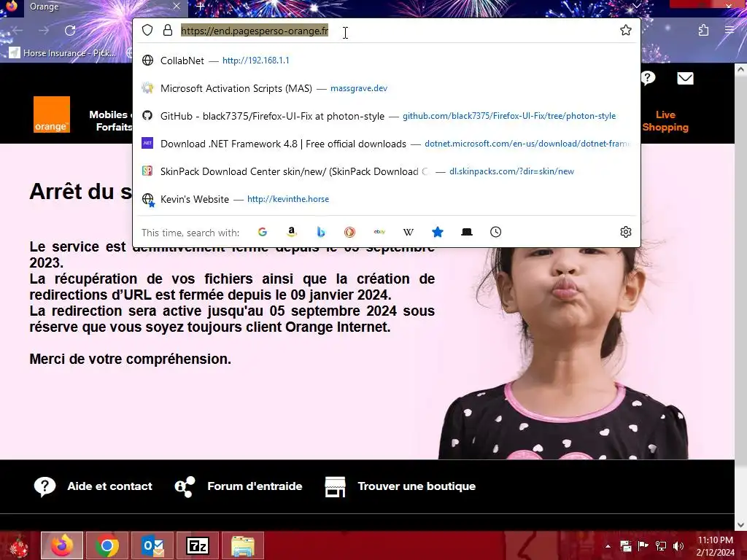Search within open Tabs icon

click(467, 232)
